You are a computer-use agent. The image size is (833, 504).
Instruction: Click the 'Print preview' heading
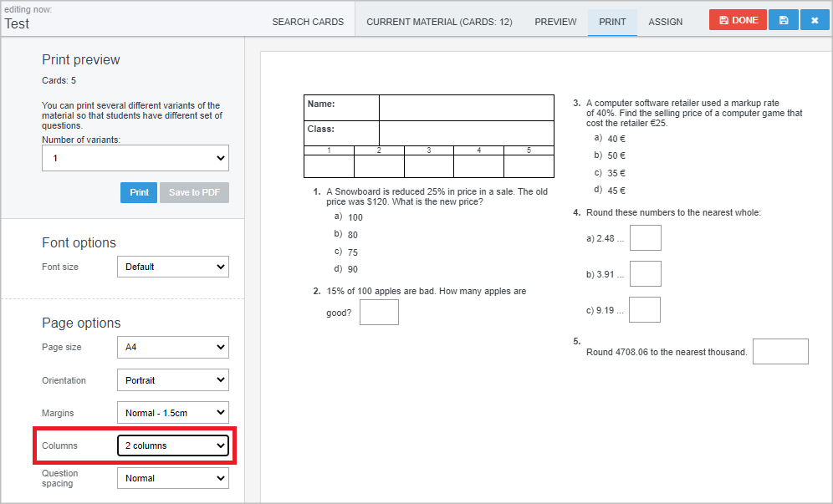(81, 59)
